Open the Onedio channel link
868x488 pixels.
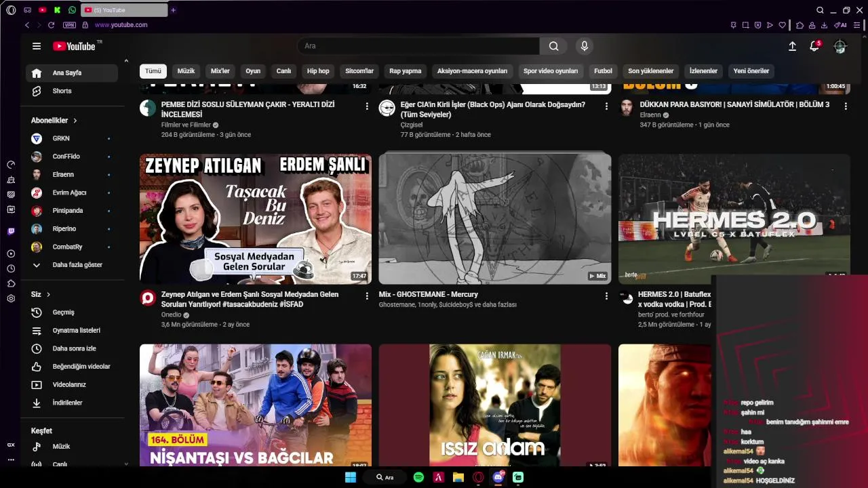tap(171, 314)
